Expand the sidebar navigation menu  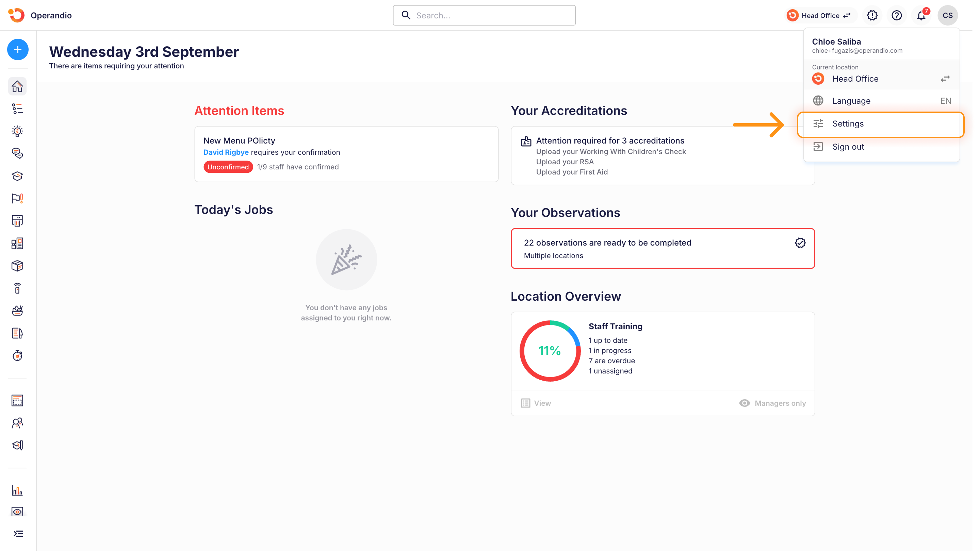click(18, 534)
